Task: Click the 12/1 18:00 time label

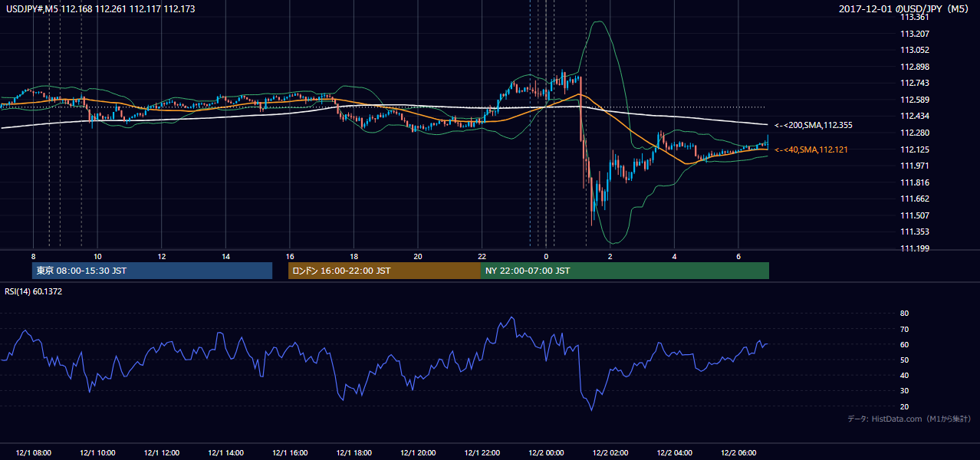Action: click(x=354, y=453)
